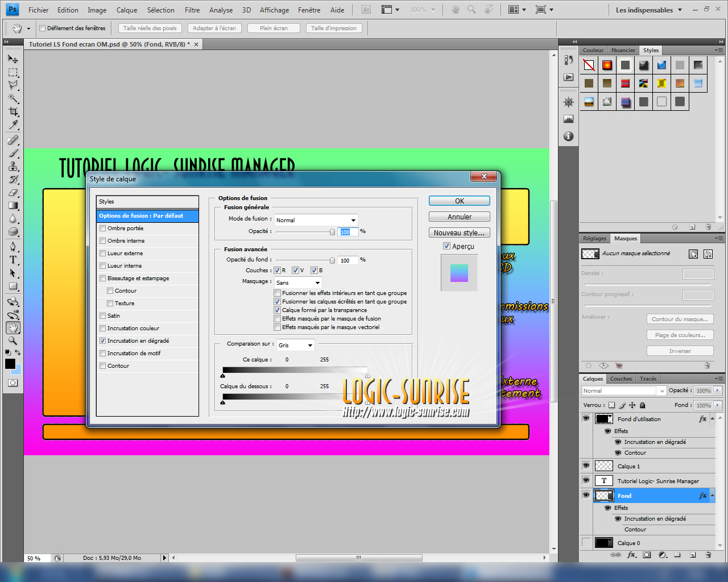This screenshot has width=728, height=582.
Task: Click the fx layer style icon at panel bottom
Action: click(631, 555)
